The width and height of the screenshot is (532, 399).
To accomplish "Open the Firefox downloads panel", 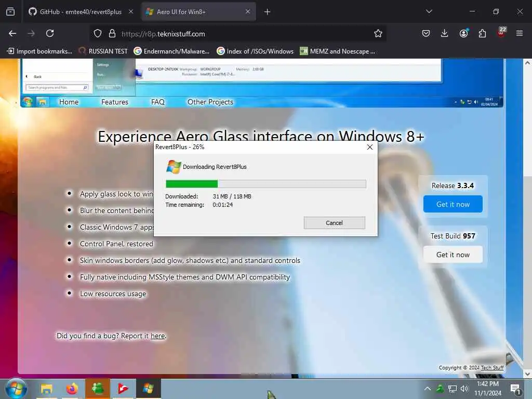I will tap(445, 33).
